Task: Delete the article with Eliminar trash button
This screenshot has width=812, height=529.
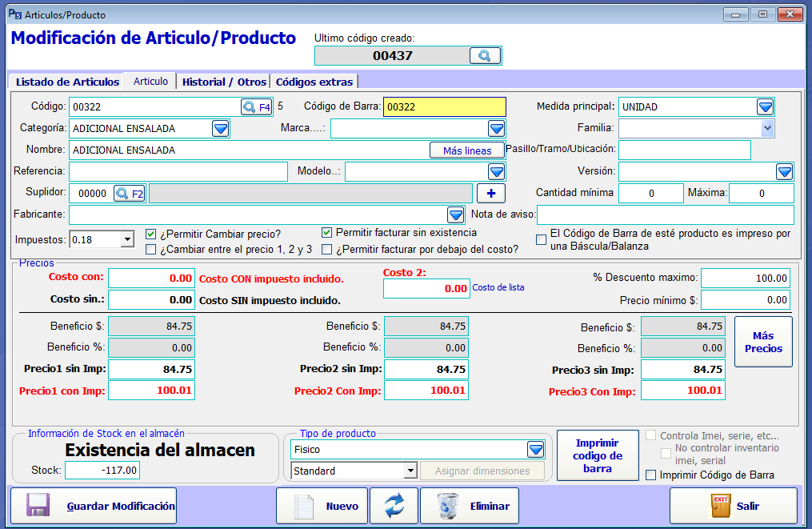Action: coord(470,506)
